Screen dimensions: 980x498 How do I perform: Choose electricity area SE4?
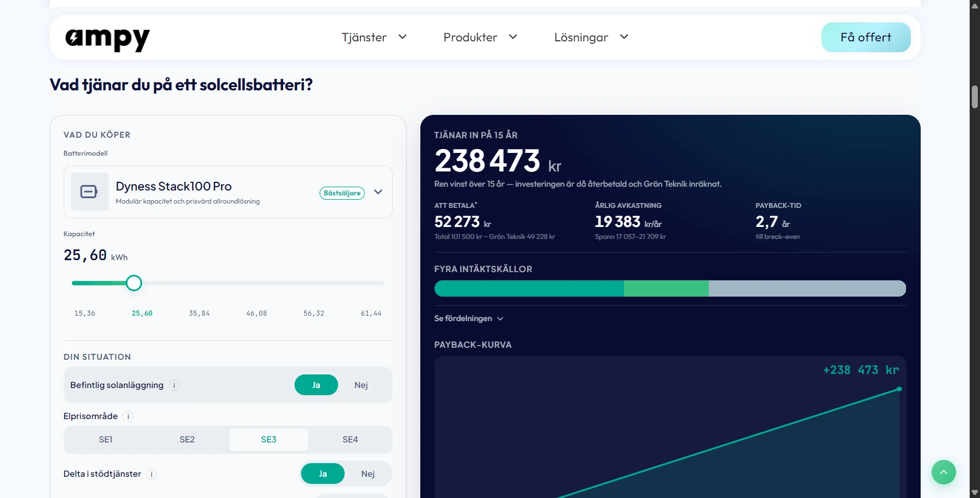point(350,440)
